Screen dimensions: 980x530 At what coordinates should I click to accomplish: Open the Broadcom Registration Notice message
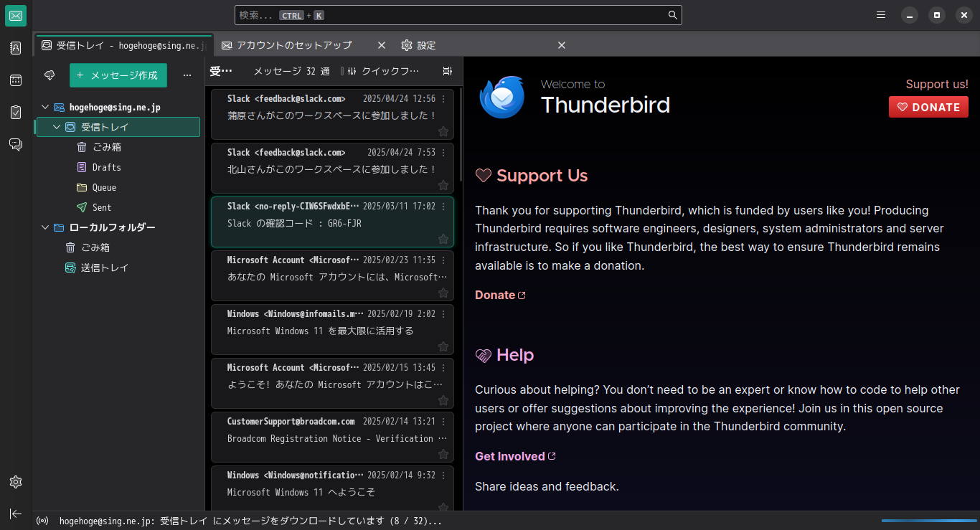[332, 437]
